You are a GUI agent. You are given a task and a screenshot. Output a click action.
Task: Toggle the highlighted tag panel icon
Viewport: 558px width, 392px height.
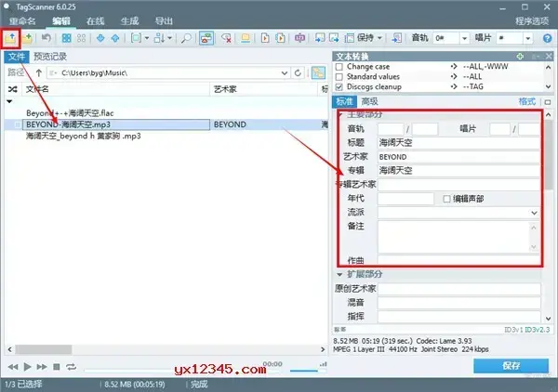pos(206,38)
